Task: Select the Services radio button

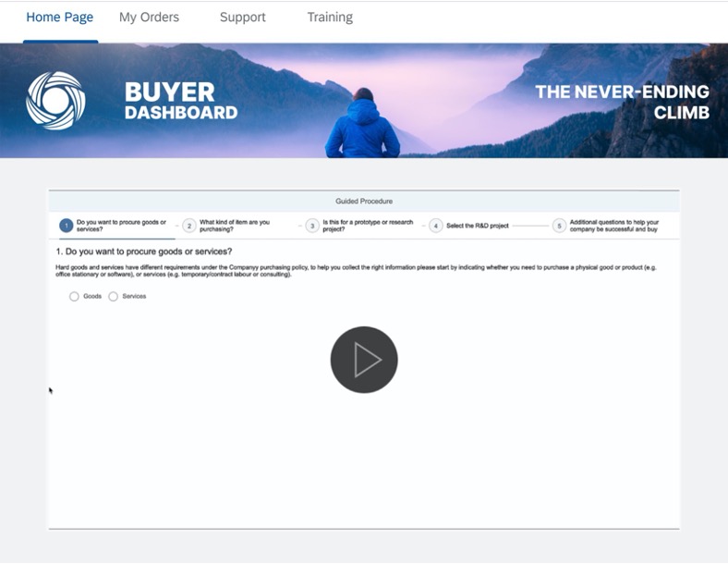Action: [x=114, y=297]
